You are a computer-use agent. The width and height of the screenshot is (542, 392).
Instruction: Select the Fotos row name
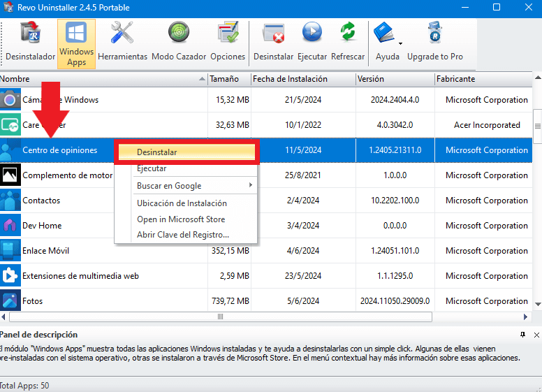point(33,300)
